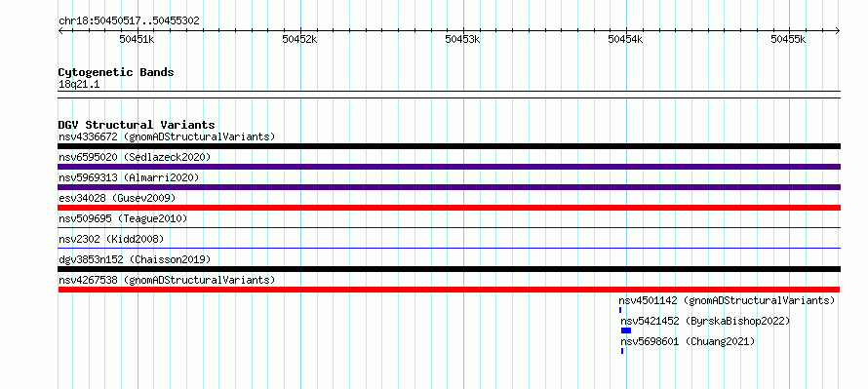The image size is (868, 389).
Task: Click the small blue nsv5698601 feature mark
Action: click(622, 351)
